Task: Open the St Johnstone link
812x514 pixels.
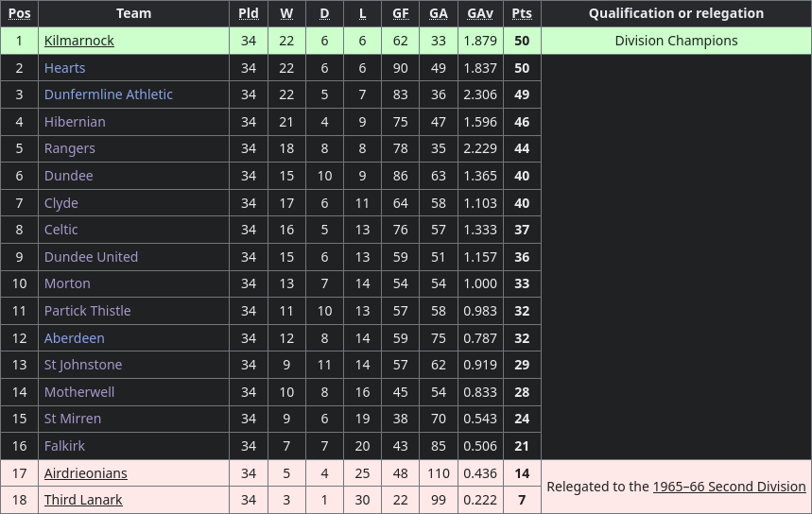Action: 83,365
